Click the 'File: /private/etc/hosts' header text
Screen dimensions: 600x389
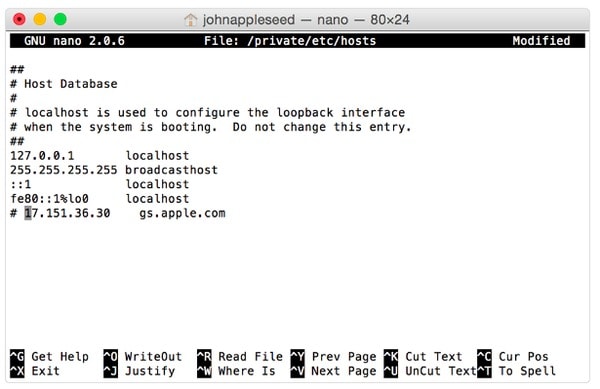pyautogui.click(x=290, y=41)
